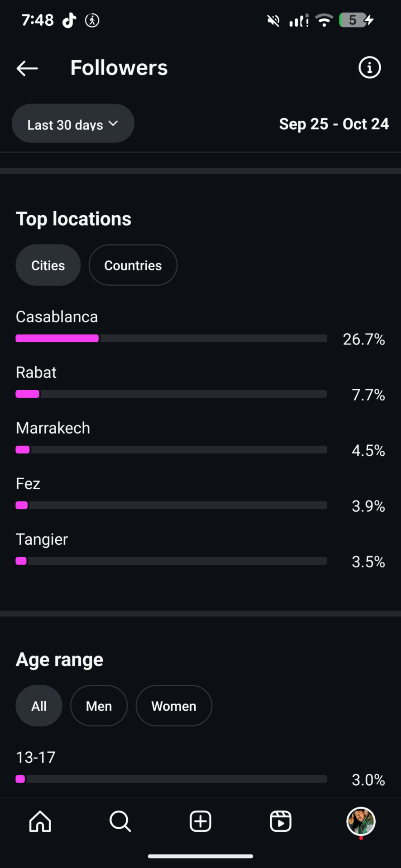Screen dimensions: 401x868
Task: Select the Cities filter chip
Action: (48, 265)
